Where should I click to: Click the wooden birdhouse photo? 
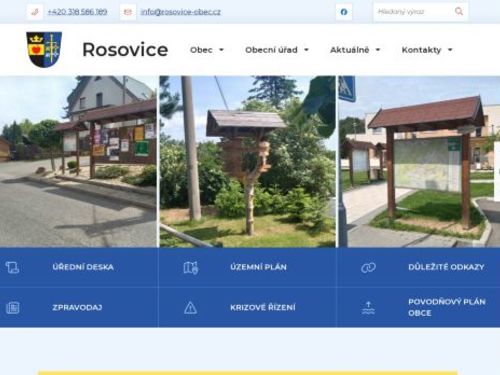(248, 161)
